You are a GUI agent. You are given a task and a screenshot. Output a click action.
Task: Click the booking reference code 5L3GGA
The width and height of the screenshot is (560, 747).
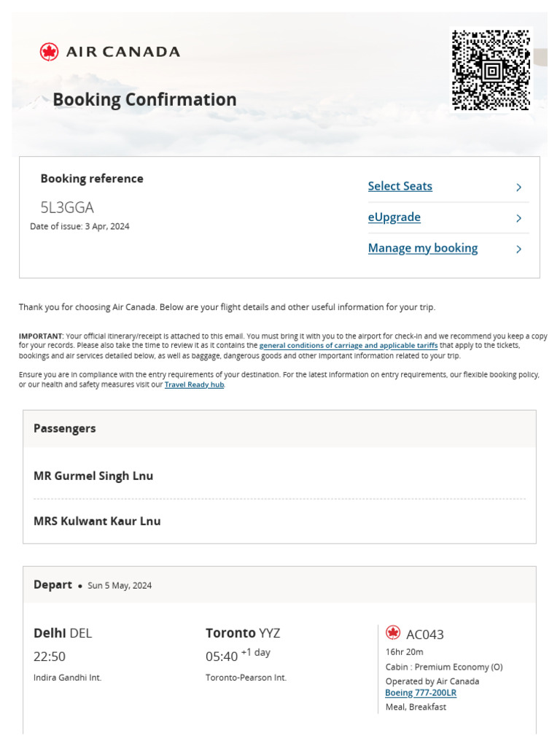pyautogui.click(x=67, y=207)
